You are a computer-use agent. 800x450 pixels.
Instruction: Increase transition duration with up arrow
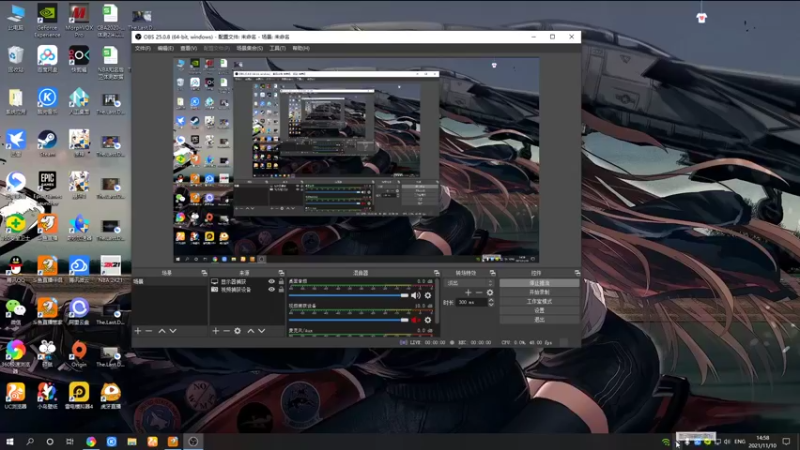click(x=491, y=300)
